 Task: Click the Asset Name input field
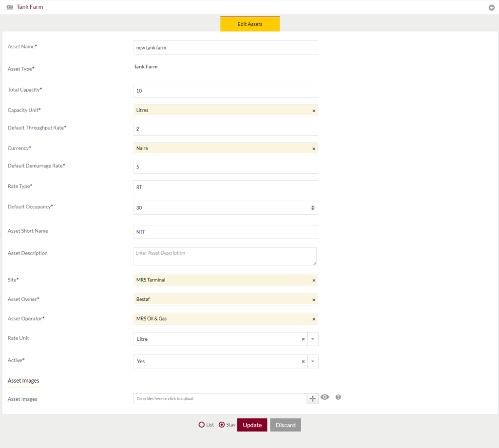226,47
